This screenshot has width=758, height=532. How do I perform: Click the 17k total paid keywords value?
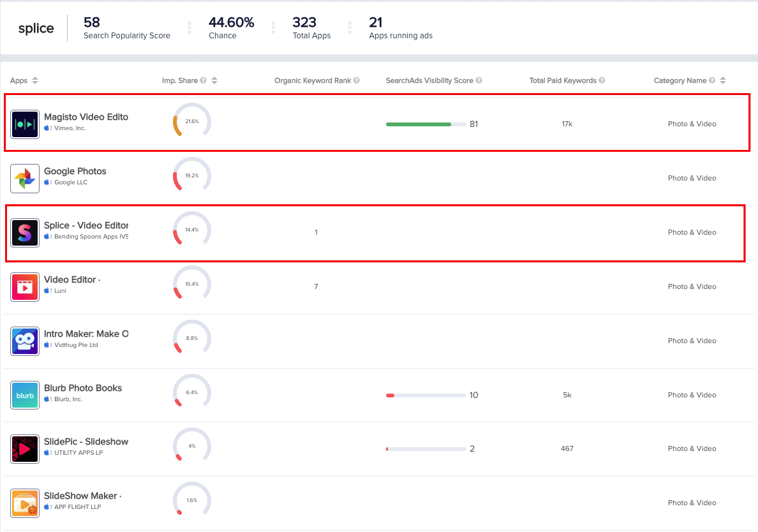pos(567,124)
